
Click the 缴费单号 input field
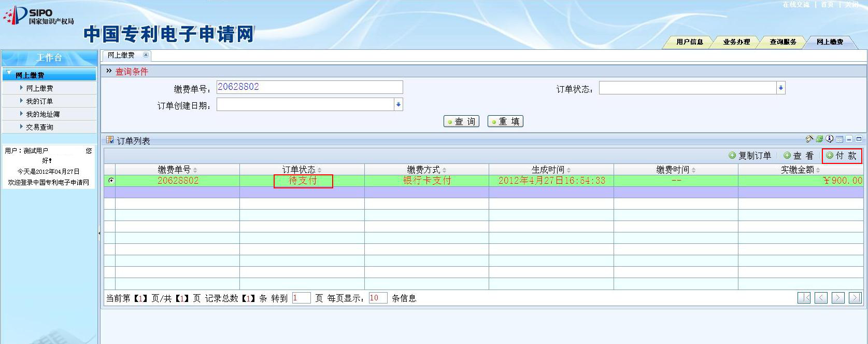[309, 87]
